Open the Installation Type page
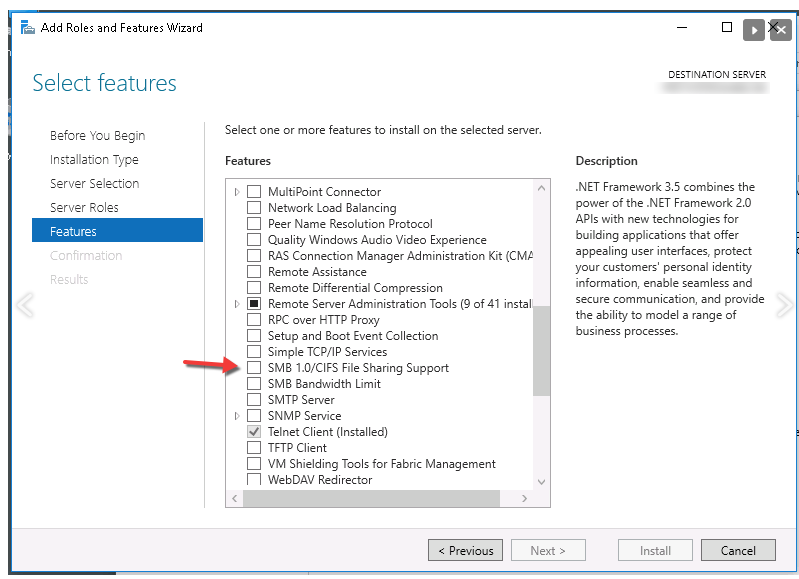The height and width of the screenshot is (579, 799). (94, 160)
